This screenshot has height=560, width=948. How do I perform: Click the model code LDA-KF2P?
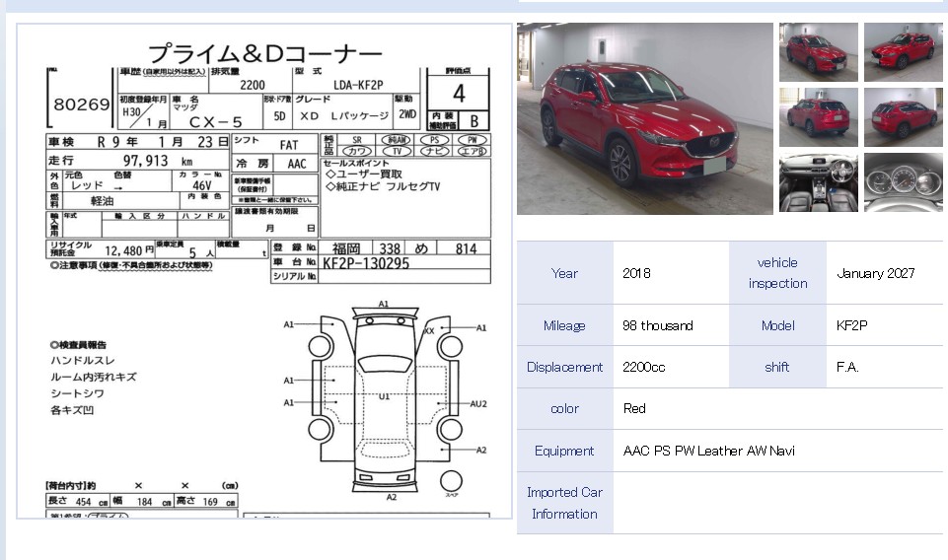358,85
